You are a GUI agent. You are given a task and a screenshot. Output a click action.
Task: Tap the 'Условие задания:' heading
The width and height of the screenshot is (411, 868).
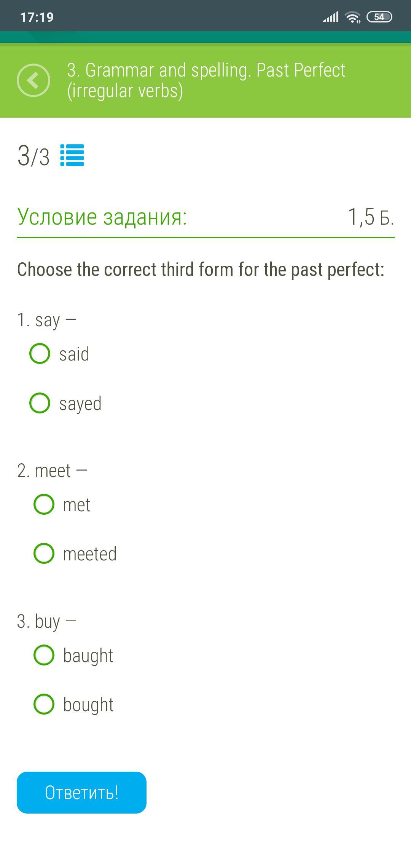coord(102,217)
